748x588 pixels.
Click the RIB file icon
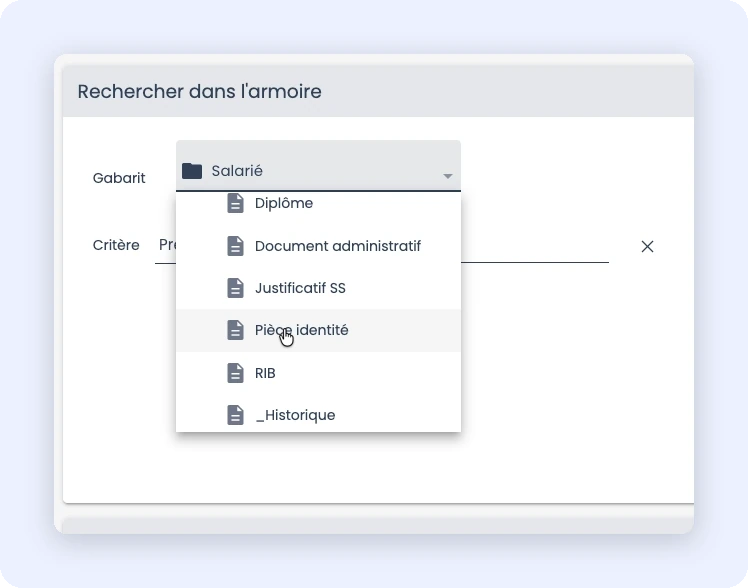click(x=235, y=373)
